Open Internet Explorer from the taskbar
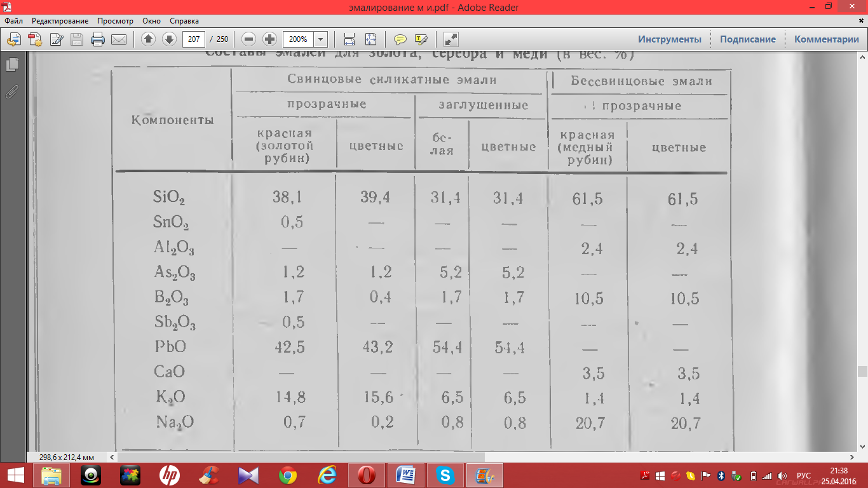The height and width of the screenshot is (488, 868). [x=327, y=475]
